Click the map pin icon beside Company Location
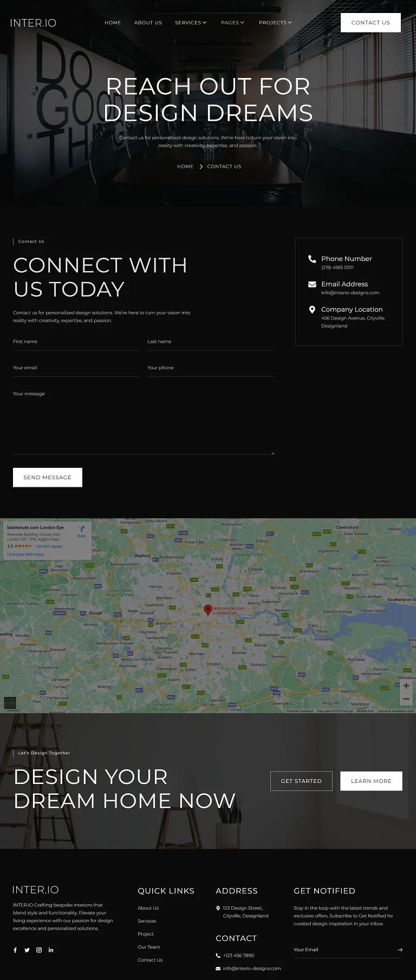Image resolution: width=416 pixels, height=980 pixels. point(312,310)
